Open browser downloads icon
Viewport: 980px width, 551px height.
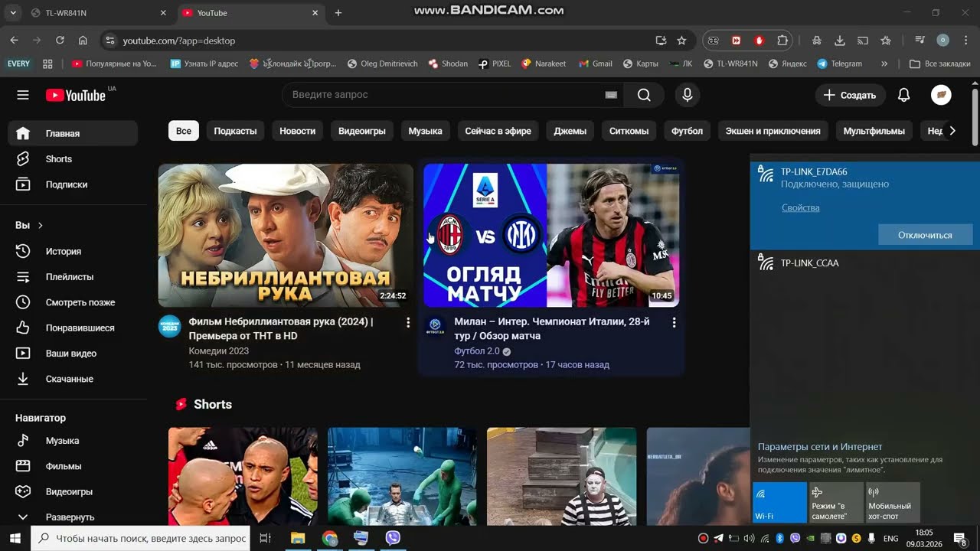tap(840, 41)
